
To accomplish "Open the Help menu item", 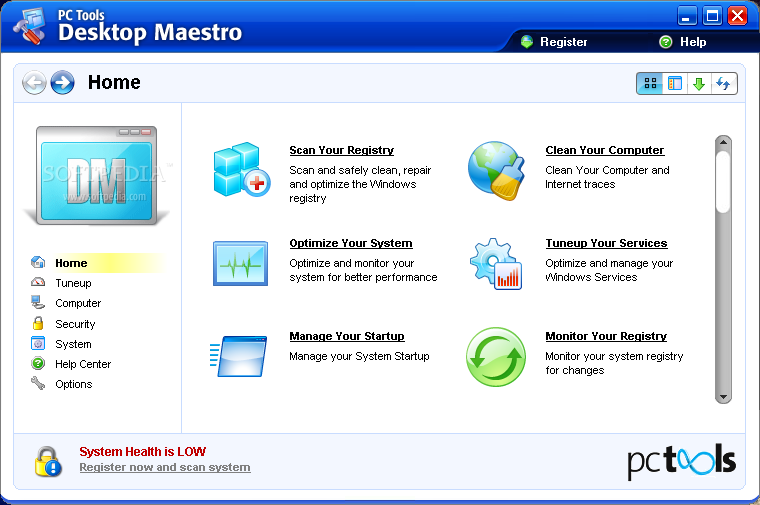I will tap(693, 42).
